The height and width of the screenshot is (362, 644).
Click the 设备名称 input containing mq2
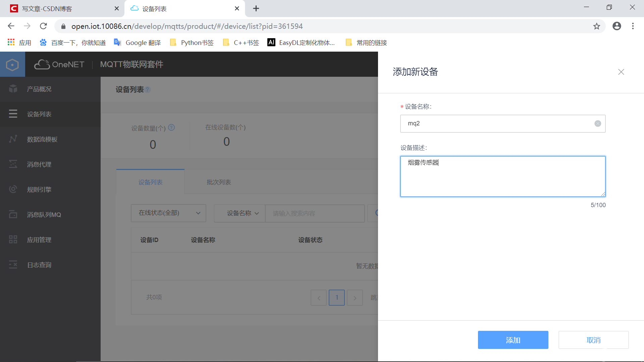coord(496,124)
